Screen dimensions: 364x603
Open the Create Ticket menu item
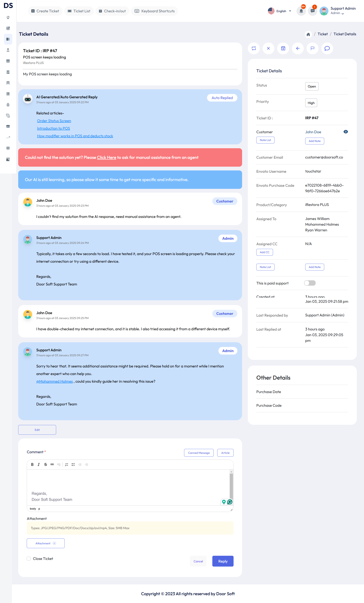[45, 11]
